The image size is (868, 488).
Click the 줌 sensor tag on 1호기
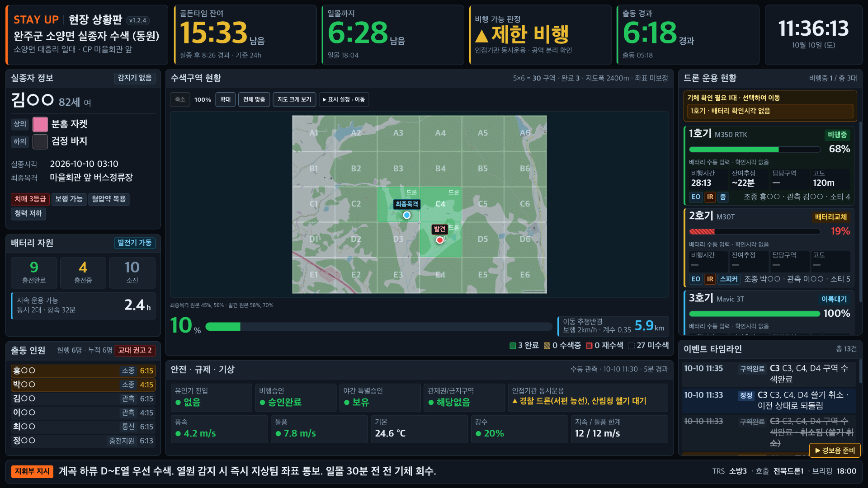723,197
